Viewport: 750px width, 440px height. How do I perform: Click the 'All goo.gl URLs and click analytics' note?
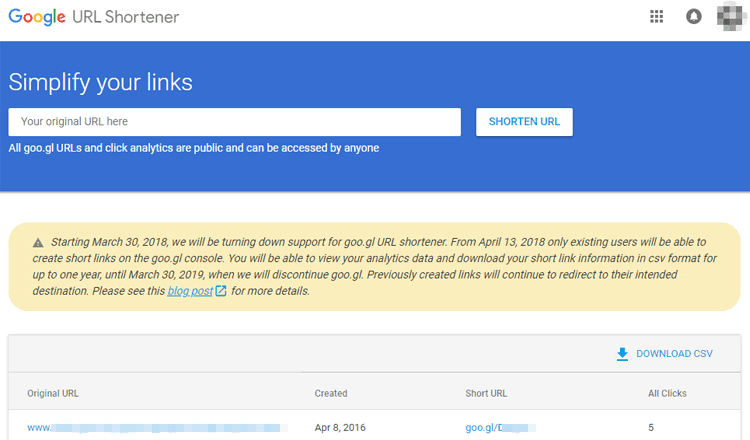click(194, 148)
